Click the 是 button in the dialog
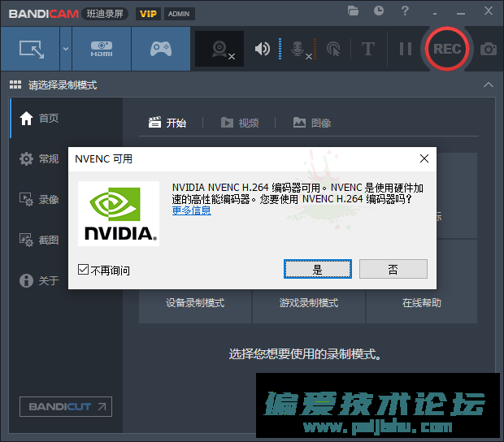504x442 pixels. pos(317,269)
